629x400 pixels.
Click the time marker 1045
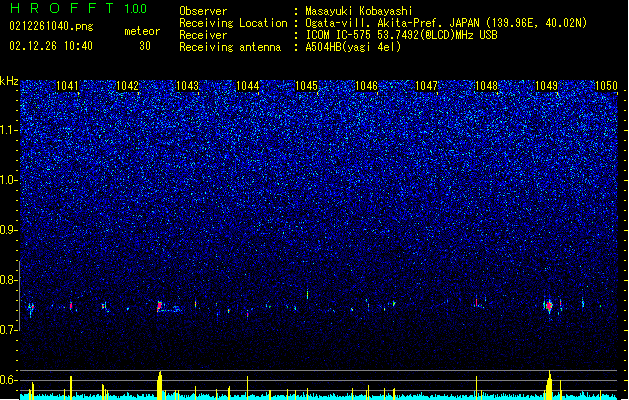(x=306, y=86)
